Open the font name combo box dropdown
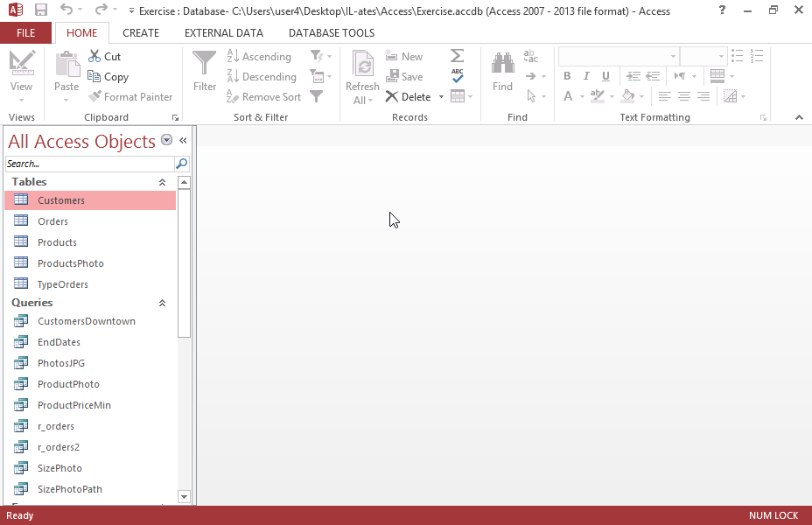 673,56
